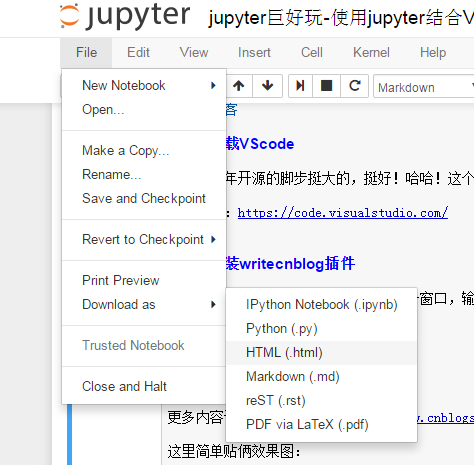Move selected cell up with arrow icon

coord(239,86)
